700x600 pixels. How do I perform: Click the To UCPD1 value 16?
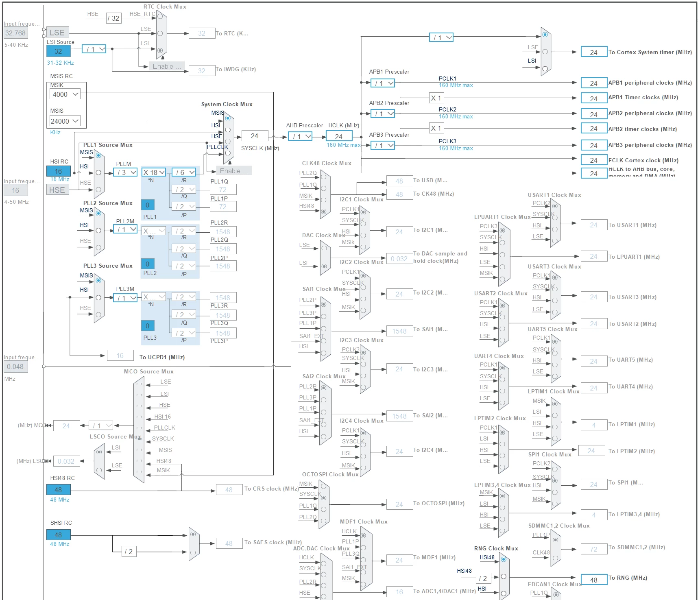click(120, 356)
